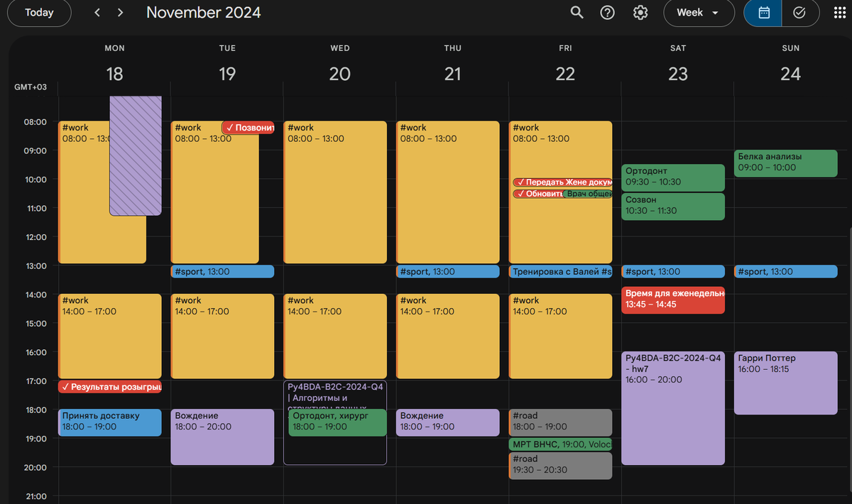Open 'Гарри Поттер' event on Sunday
852x504 pixels.
tap(786, 383)
